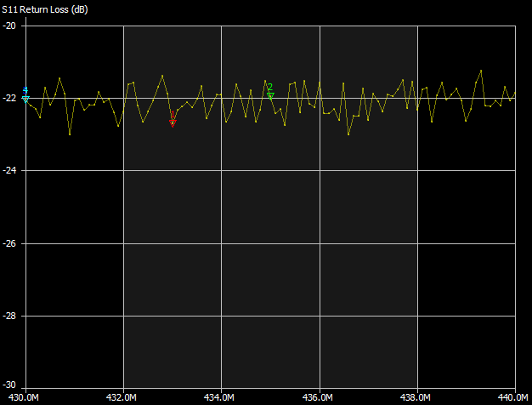
Task: Click the -26 dB axis label
Action: tap(9, 243)
